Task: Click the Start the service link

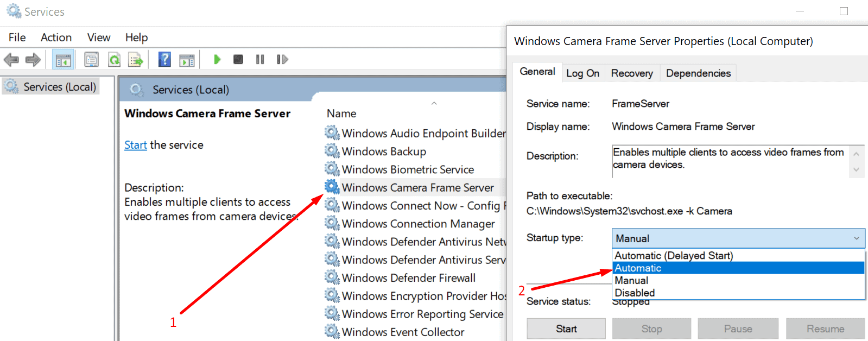Action: tap(136, 145)
